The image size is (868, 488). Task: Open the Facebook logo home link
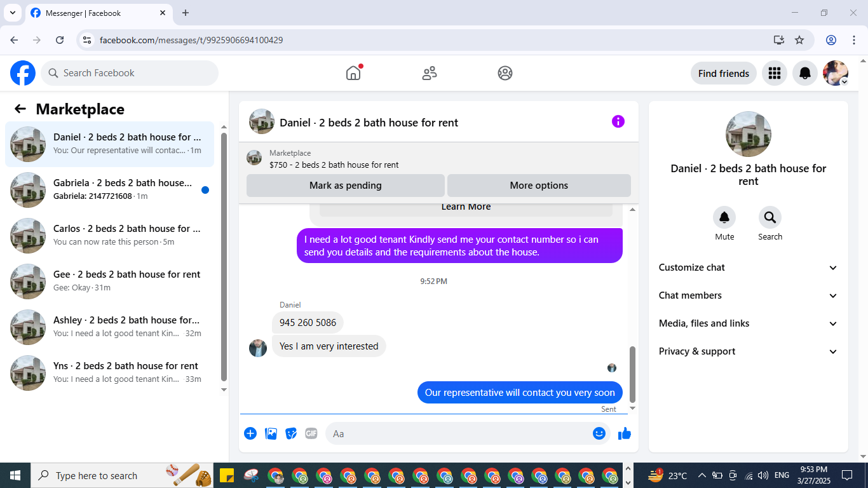click(x=23, y=73)
